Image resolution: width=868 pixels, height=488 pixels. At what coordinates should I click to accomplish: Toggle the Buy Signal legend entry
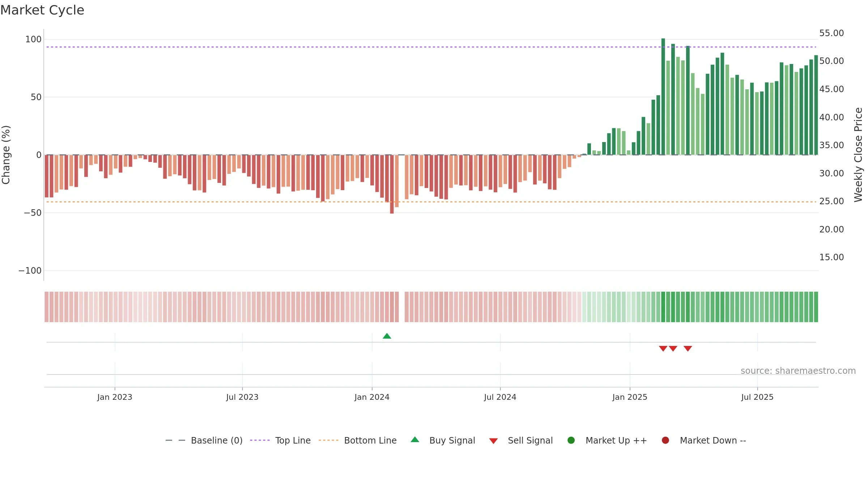point(443,440)
